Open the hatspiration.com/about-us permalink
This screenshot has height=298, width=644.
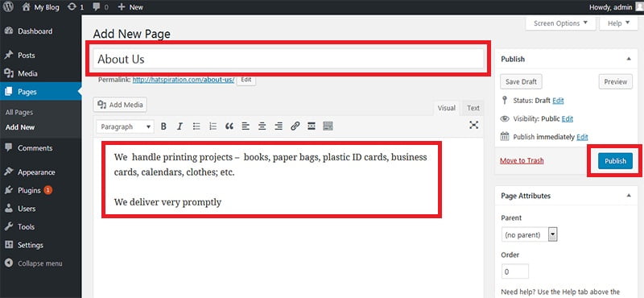point(184,80)
